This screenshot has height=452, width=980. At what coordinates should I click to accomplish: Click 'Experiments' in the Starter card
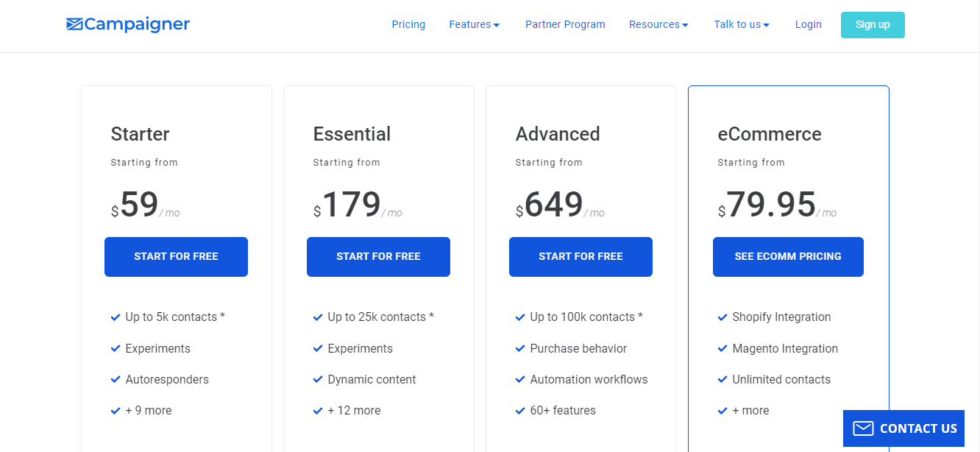point(157,349)
